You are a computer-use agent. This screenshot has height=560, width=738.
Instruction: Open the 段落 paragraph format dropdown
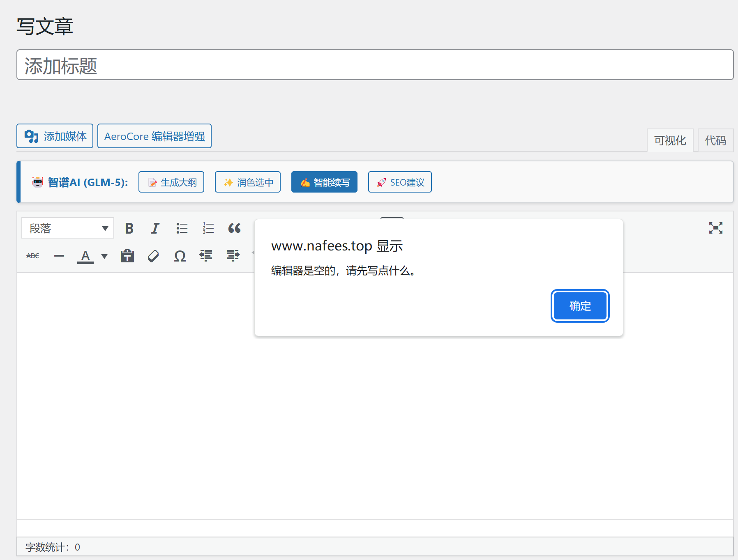[x=68, y=228]
